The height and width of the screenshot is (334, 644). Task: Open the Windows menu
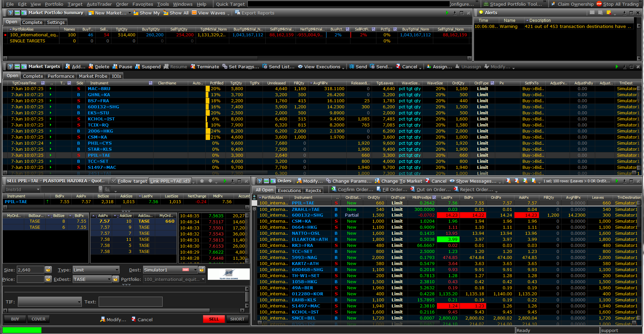coord(183,4)
